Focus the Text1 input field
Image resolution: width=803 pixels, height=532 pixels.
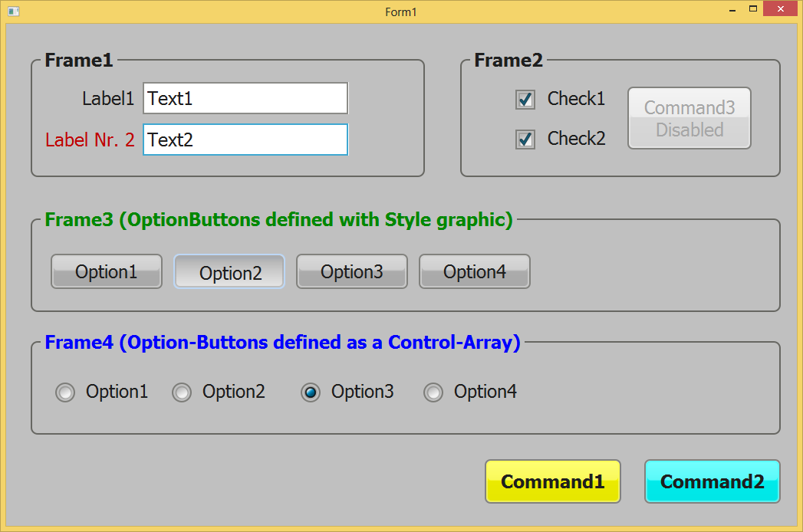[245, 98]
